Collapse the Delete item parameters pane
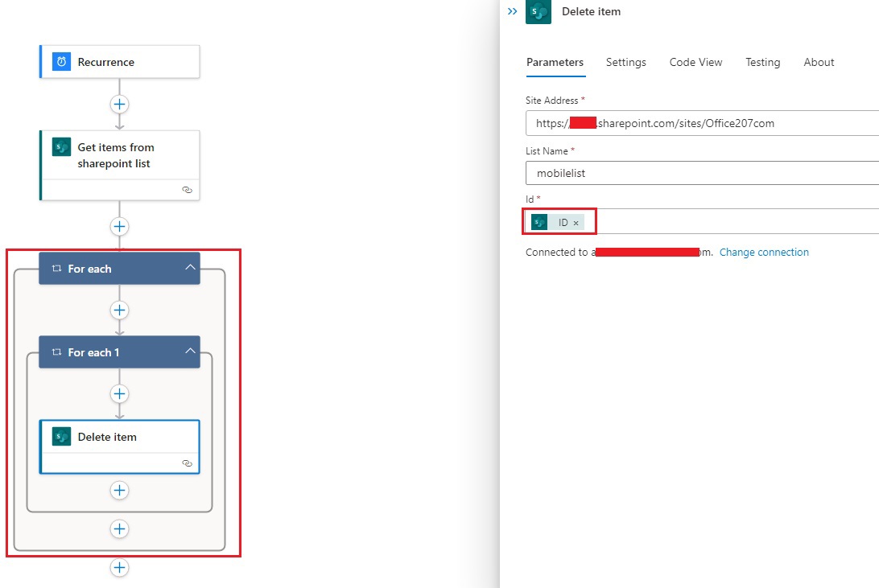The width and height of the screenshot is (879, 588). (513, 11)
